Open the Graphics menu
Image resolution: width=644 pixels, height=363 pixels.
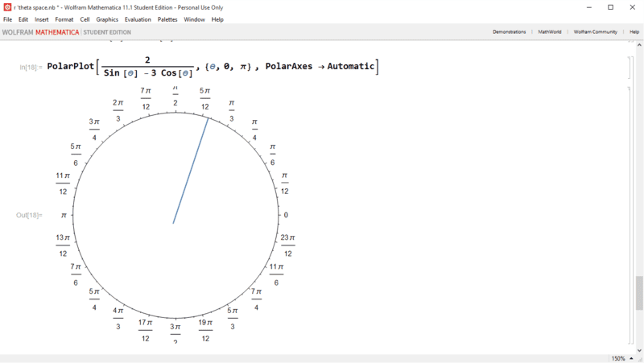pyautogui.click(x=107, y=19)
